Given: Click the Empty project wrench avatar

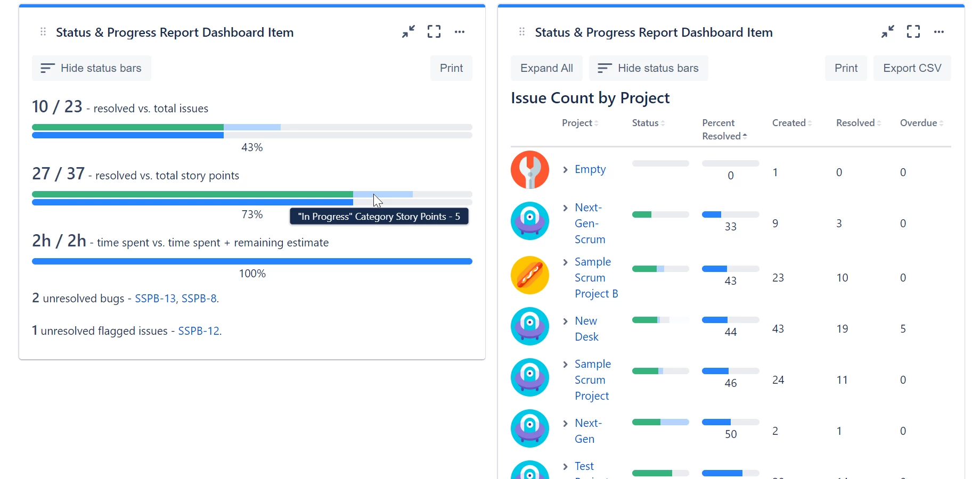Looking at the screenshot, I should pos(530,170).
